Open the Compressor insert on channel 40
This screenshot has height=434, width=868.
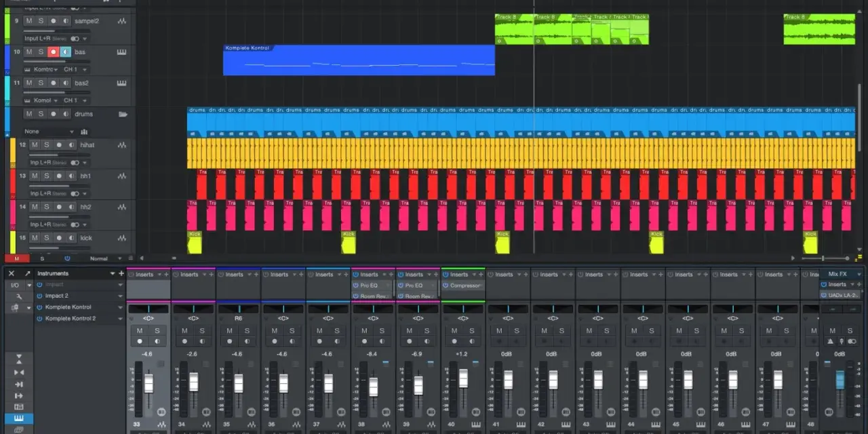pyautogui.click(x=465, y=285)
